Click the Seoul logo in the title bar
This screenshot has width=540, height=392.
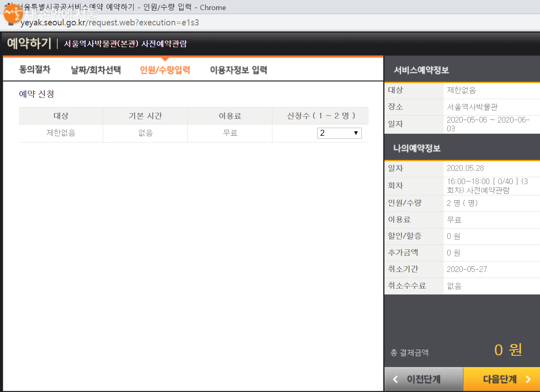click(x=13, y=13)
